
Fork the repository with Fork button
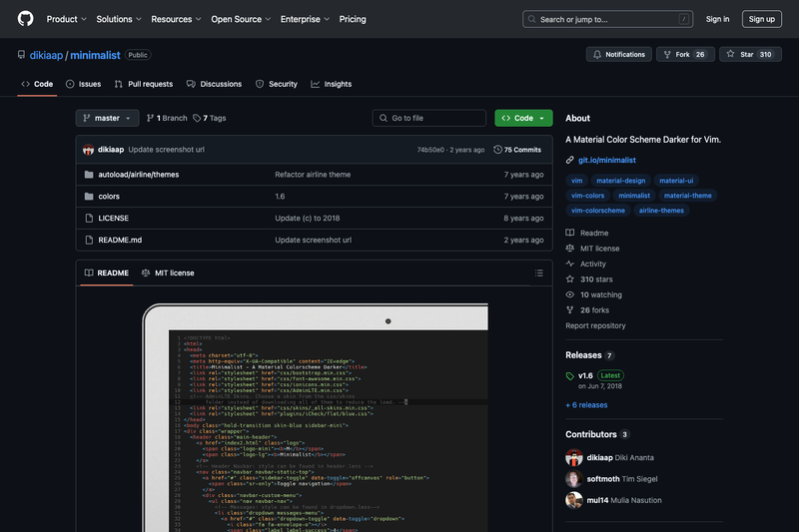click(685, 54)
